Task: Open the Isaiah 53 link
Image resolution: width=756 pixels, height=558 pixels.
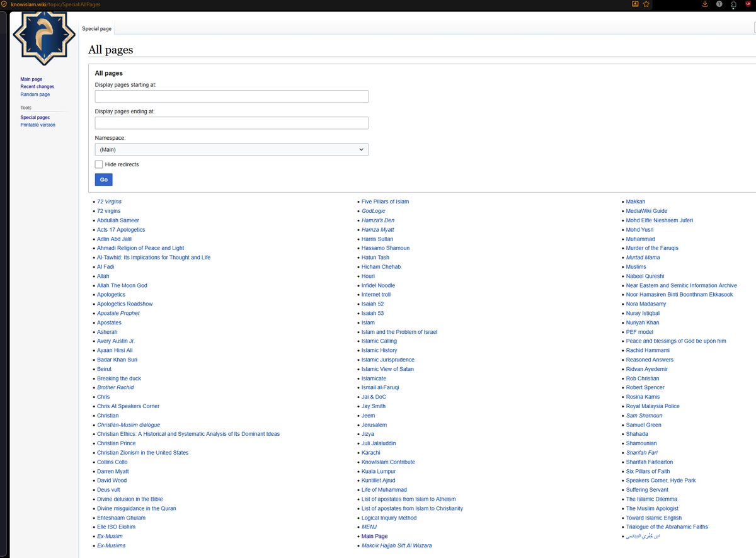Action: [x=372, y=314]
